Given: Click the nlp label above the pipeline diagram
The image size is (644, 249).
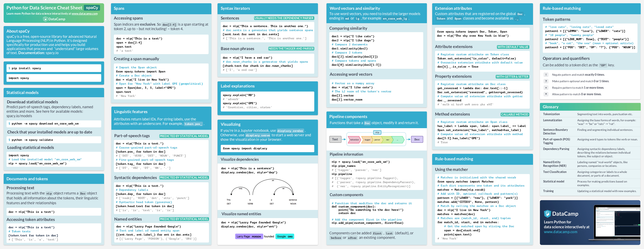Looking at the screenshot, I should coord(377,132).
